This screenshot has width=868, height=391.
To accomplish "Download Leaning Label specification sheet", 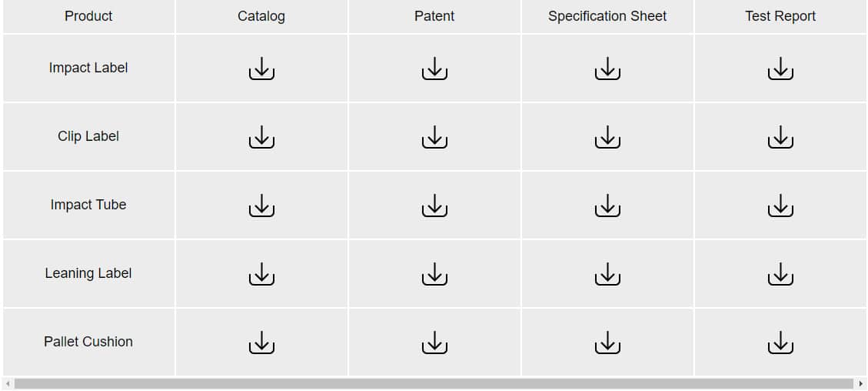I will [607, 274].
